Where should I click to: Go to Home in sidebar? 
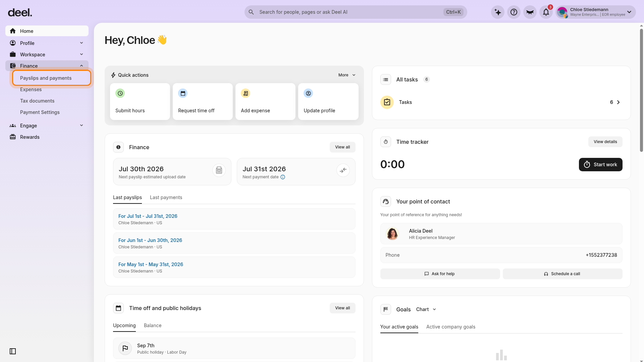pos(47,31)
